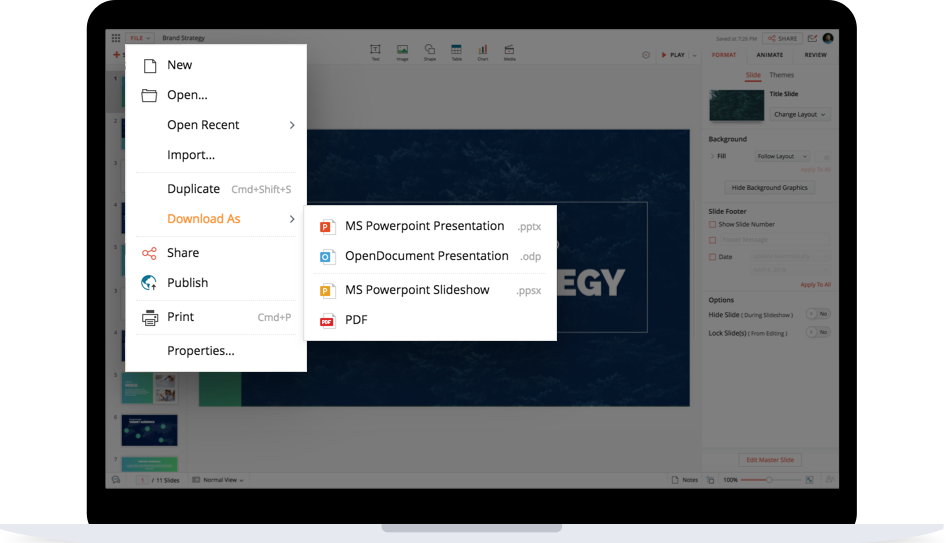This screenshot has width=946, height=543.
Task: Click the slide number input box
Action: pos(142,480)
